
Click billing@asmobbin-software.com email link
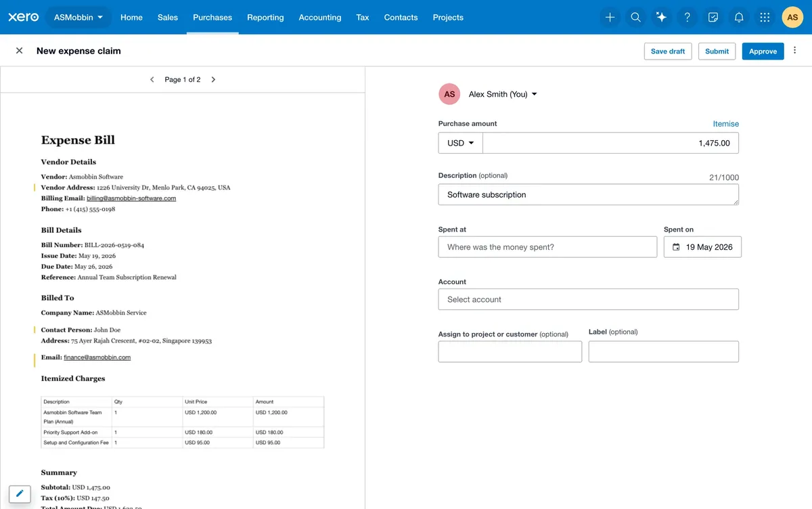pyautogui.click(x=131, y=198)
